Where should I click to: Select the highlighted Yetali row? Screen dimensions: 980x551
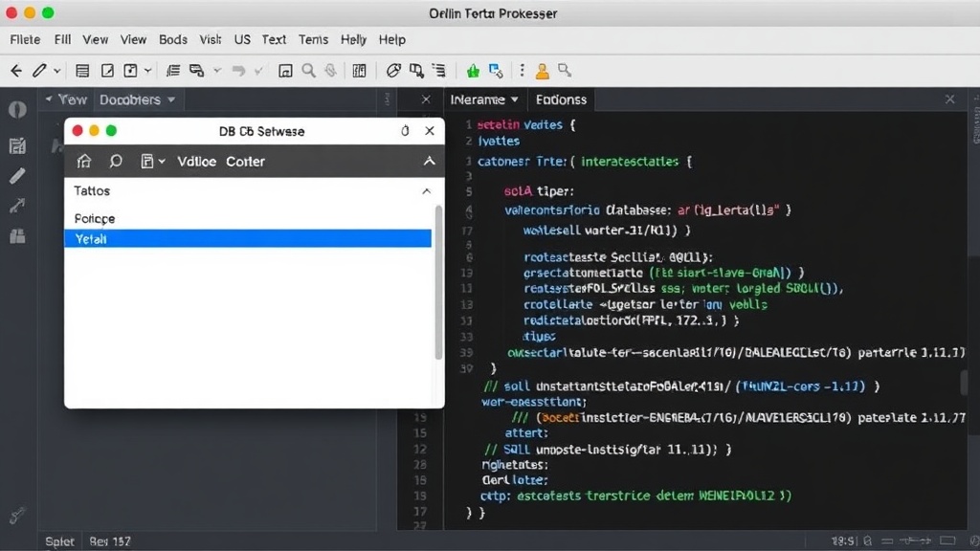[248, 238]
